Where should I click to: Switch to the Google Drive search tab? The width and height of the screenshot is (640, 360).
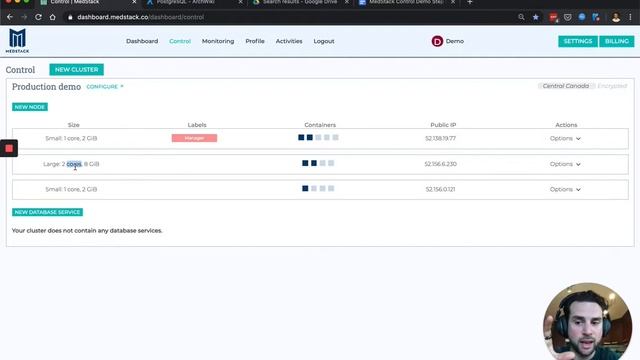(300, 2)
